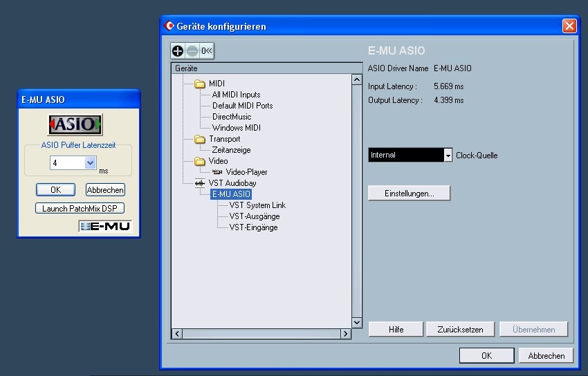
Task: Click the Input Latency value 5.669 ms
Action: (x=448, y=86)
